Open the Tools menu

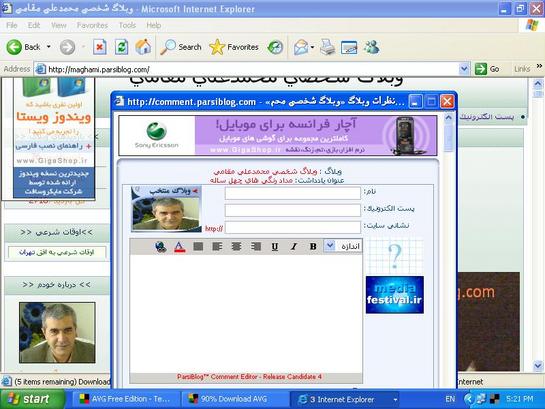tap(127, 25)
